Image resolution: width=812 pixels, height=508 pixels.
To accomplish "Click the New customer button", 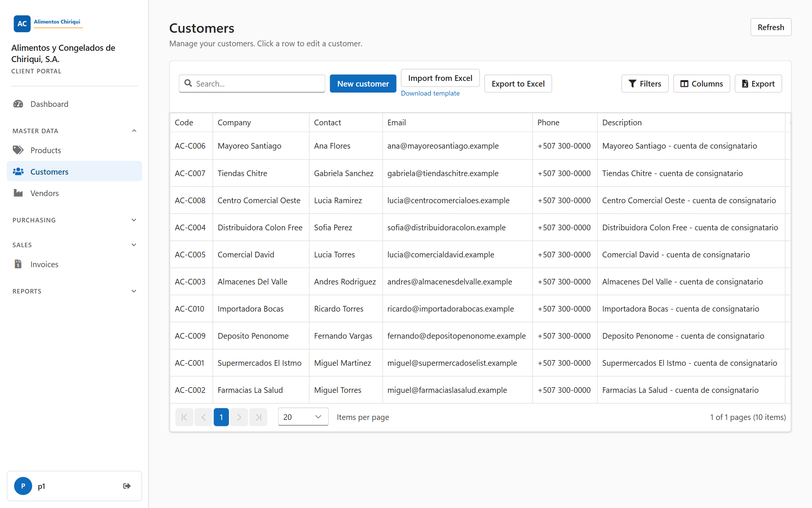I will click(363, 84).
